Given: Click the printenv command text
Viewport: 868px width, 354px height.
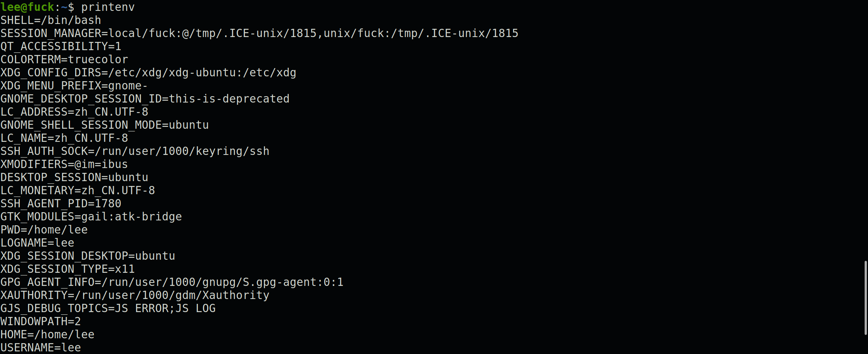Looking at the screenshot, I should pyautogui.click(x=108, y=7).
